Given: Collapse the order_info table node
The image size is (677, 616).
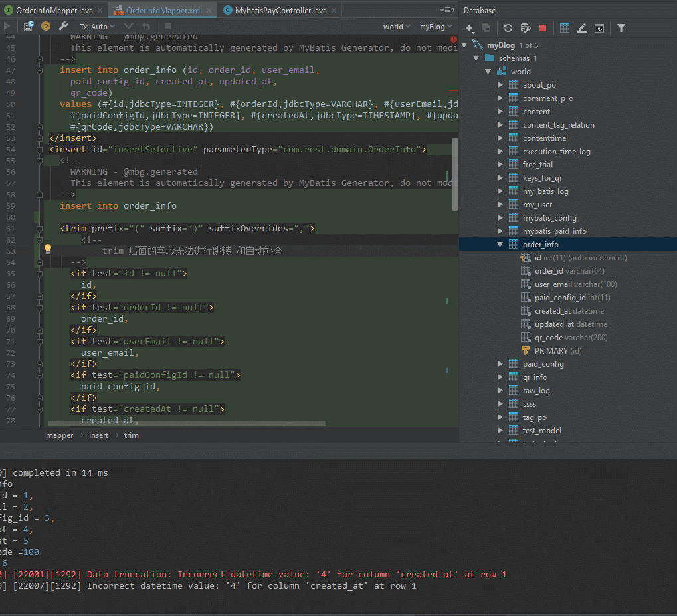Looking at the screenshot, I should point(500,244).
